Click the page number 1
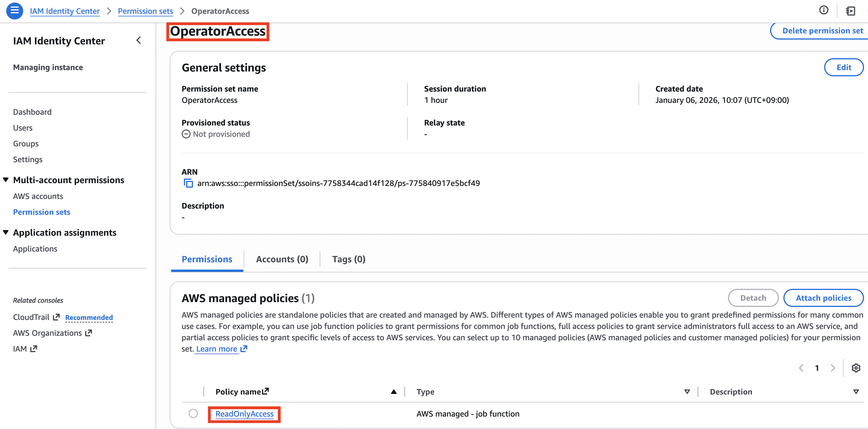The image size is (868, 429). (817, 368)
